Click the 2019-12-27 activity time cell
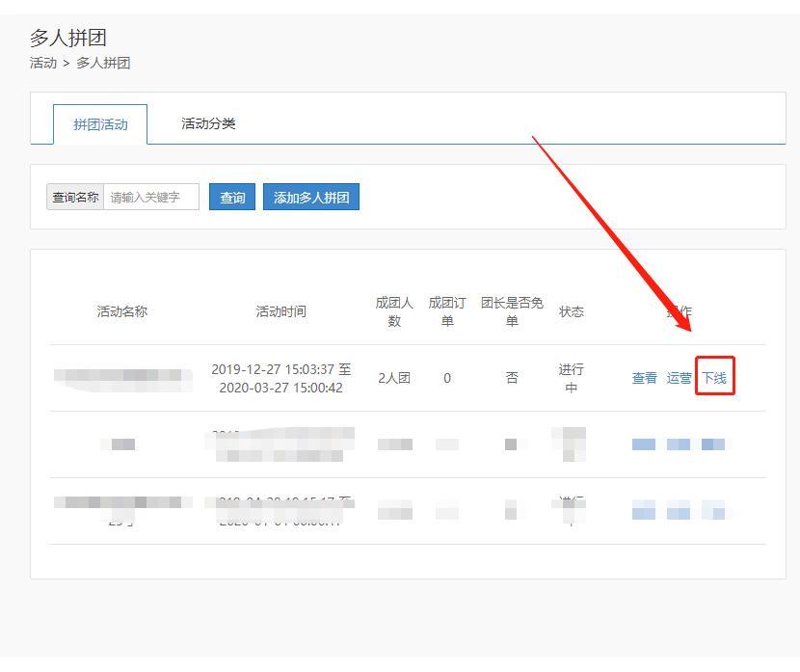 (282, 378)
